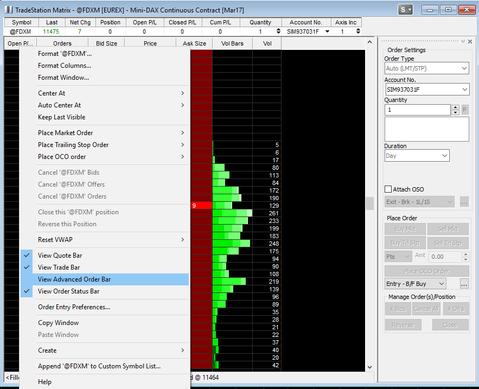Open ellipsis button next to Entry - B/F Buy
The image size is (479, 389).
(464, 284)
